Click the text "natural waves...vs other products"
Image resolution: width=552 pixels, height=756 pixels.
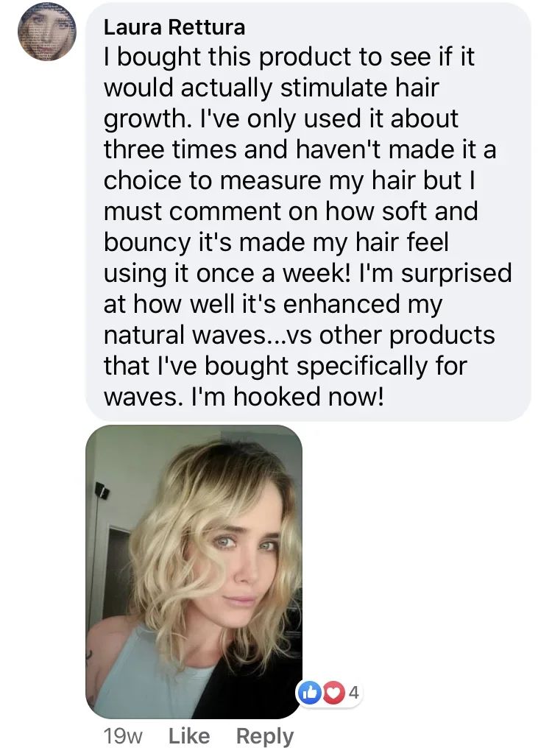(x=299, y=335)
